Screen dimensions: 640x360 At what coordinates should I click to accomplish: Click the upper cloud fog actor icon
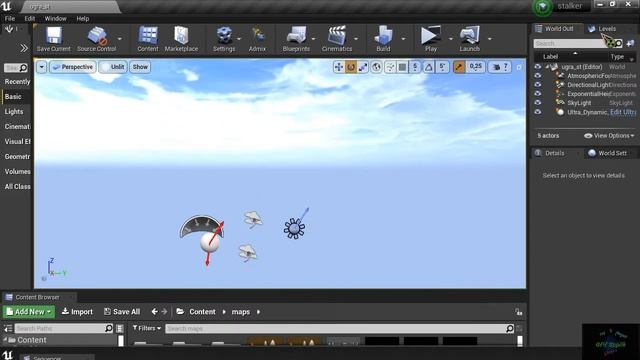(x=253, y=219)
